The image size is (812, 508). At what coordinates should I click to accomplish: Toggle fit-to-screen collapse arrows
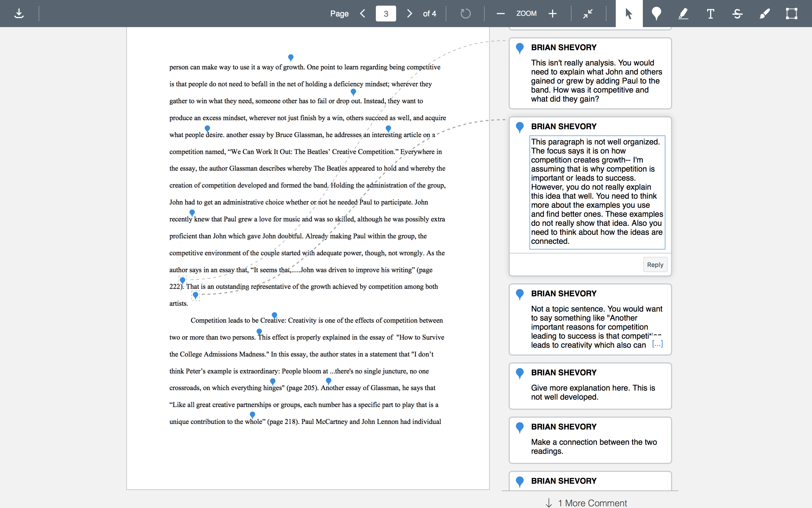click(x=588, y=14)
